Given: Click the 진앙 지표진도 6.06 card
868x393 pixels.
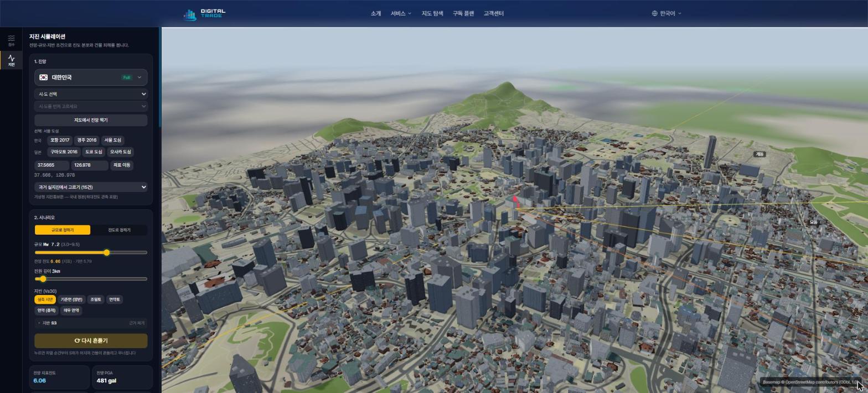Looking at the screenshot, I should tap(59, 377).
